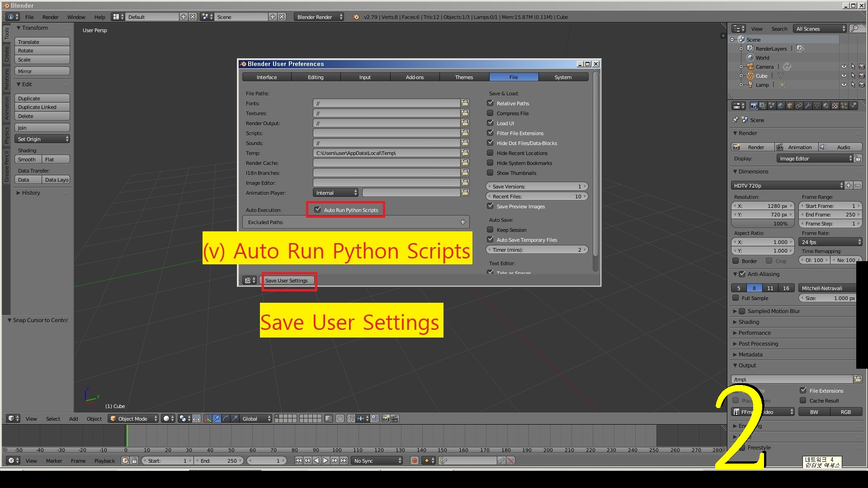Expand the Performance panel
The image size is (868, 488).
coord(754,333)
